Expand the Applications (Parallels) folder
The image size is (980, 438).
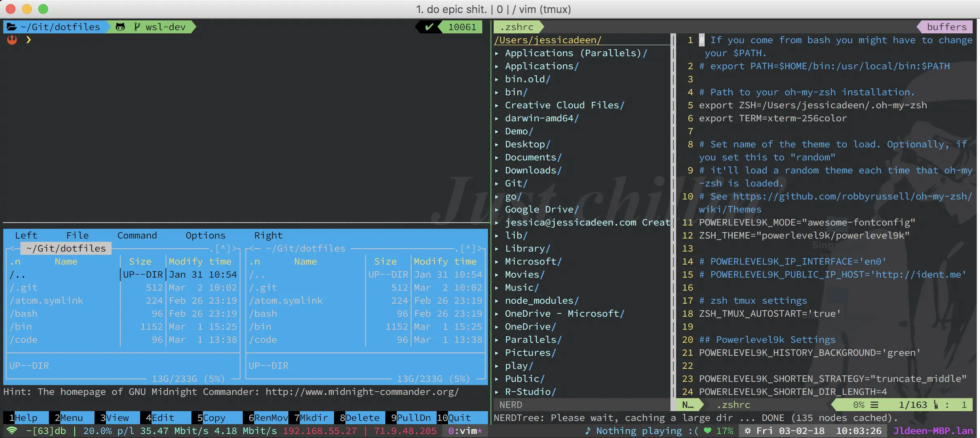coord(497,53)
